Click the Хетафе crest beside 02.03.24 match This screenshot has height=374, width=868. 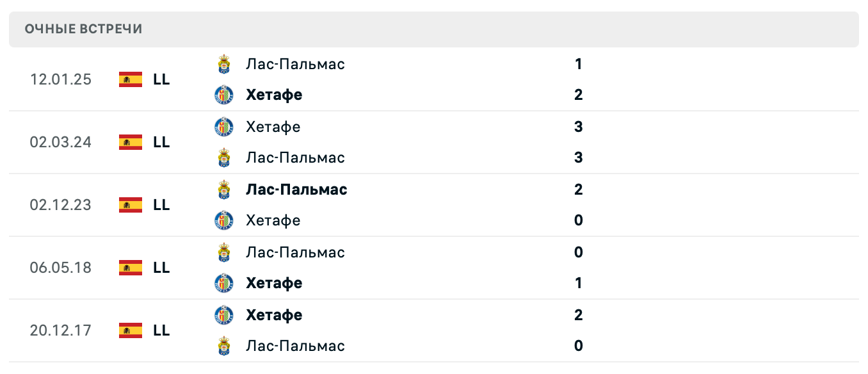(223, 127)
